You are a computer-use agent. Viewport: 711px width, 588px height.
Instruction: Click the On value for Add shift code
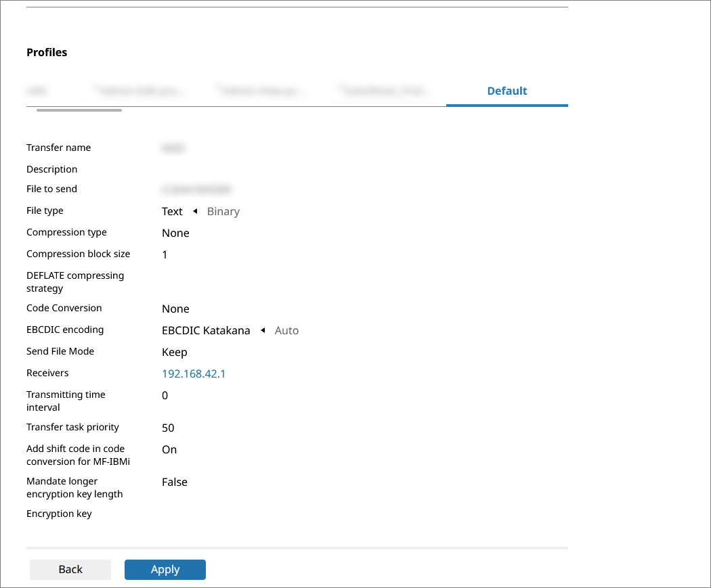pyautogui.click(x=169, y=450)
